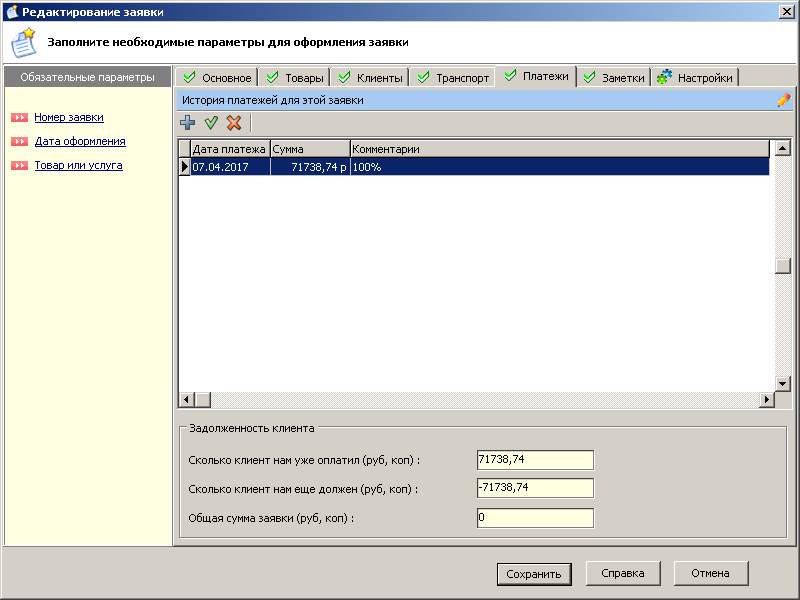Click the red arrow icon beside Дата оформления
Image resolution: width=800 pixels, height=600 pixels.
[x=19, y=142]
